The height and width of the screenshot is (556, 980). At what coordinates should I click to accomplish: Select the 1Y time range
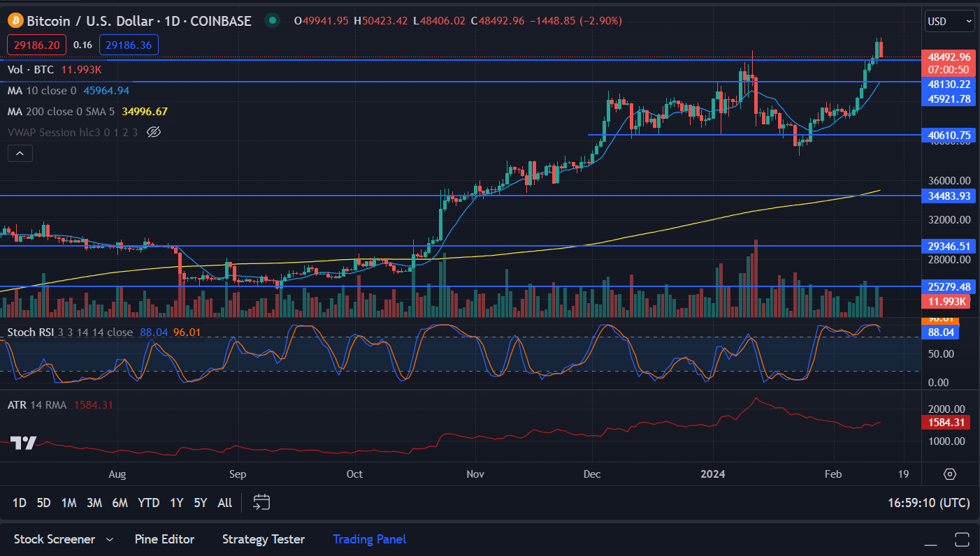tap(176, 502)
